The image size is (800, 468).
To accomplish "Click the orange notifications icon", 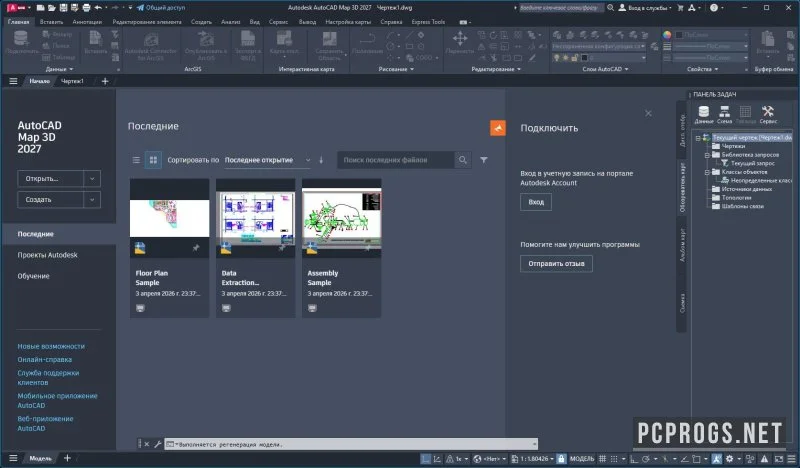I will point(498,128).
